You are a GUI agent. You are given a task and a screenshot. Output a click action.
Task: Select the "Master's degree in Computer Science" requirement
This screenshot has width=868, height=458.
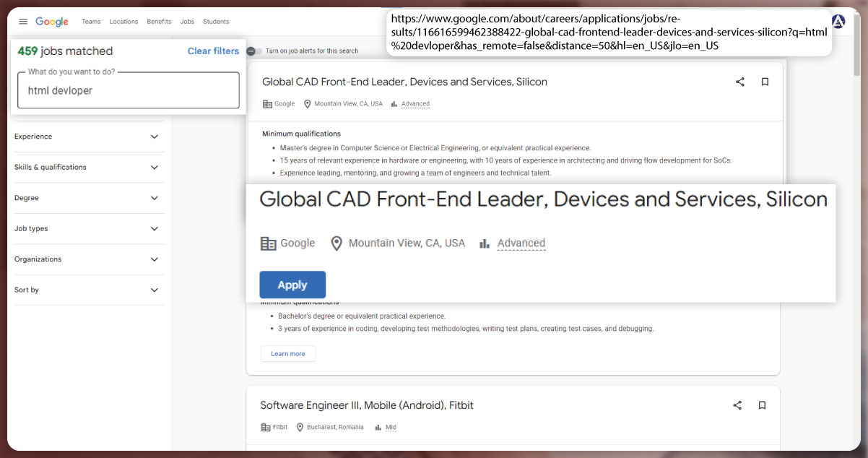tap(435, 148)
